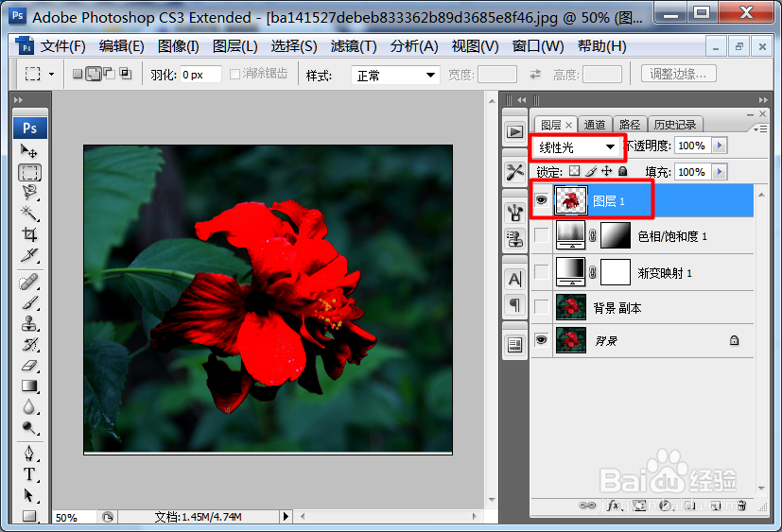Open the 窗口(W) menu

pos(538,46)
